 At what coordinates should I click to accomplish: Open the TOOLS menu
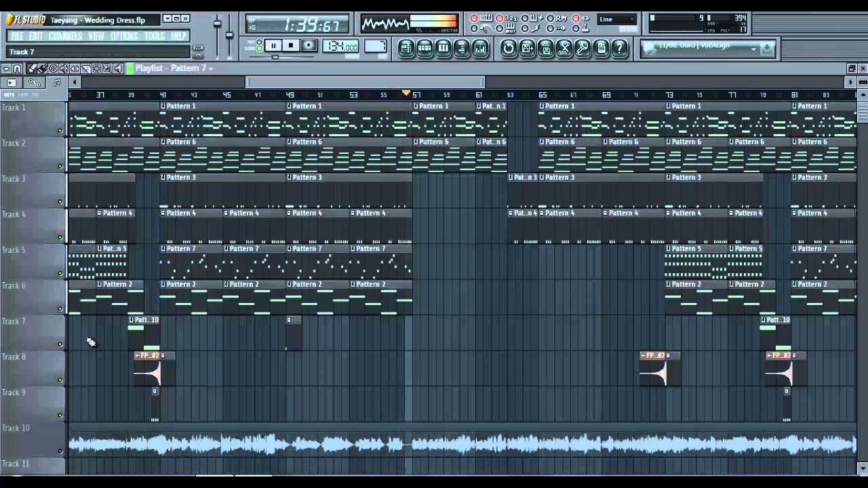point(155,36)
